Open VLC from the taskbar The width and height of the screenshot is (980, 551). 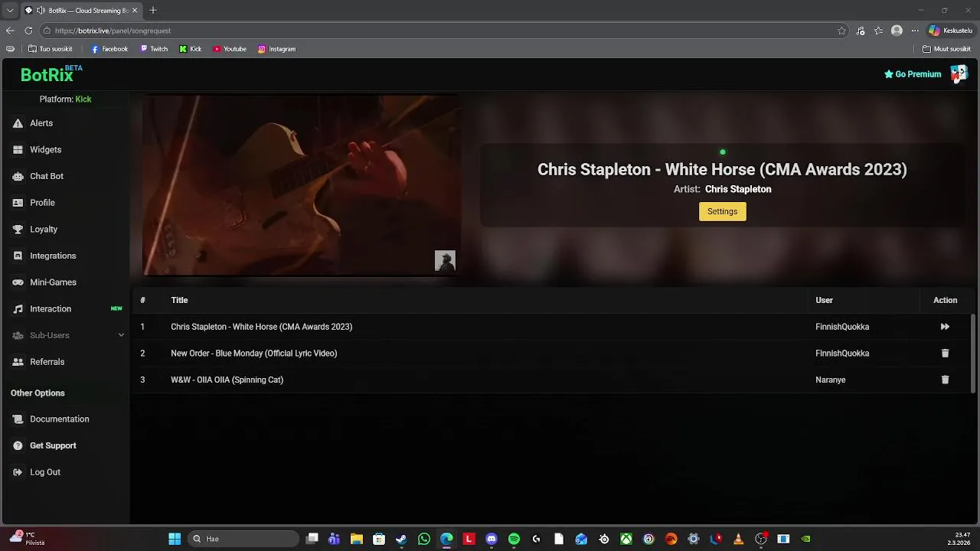738,539
